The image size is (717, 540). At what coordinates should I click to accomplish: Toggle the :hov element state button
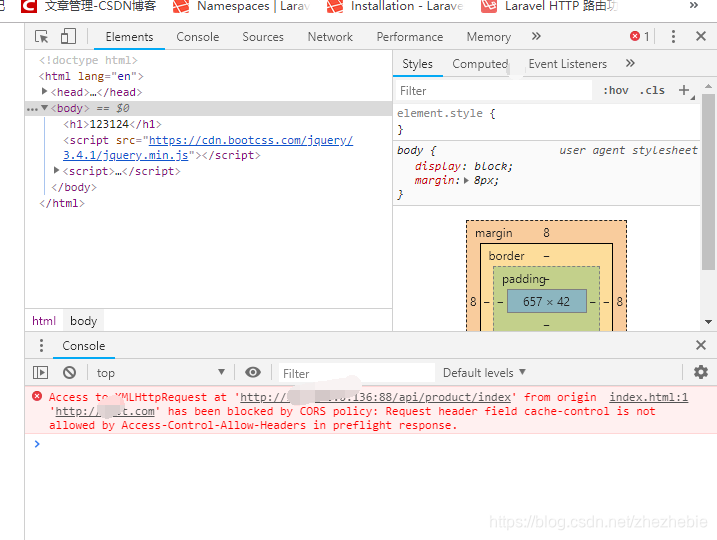point(616,91)
